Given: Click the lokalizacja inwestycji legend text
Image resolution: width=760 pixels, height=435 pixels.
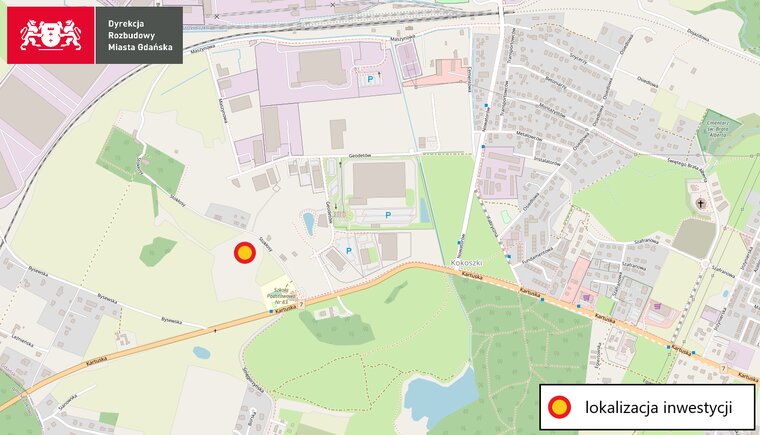Looking at the screenshot, I should (x=658, y=407).
